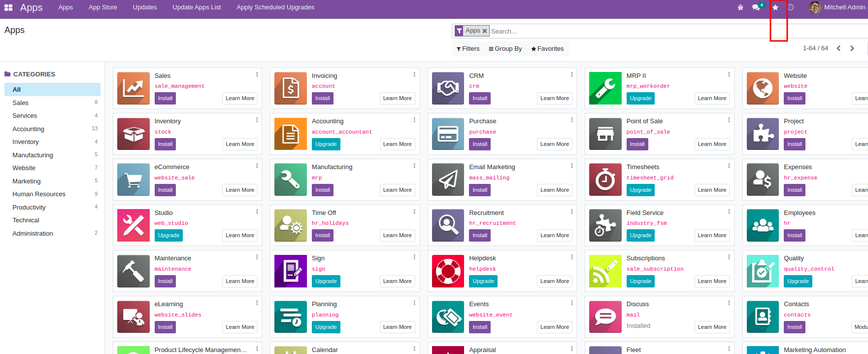Image resolution: width=868 pixels, height=354 pixels.
Task: Click the MRP II wrench app icon
Action: pyautogui.click(x=605, y=88)
